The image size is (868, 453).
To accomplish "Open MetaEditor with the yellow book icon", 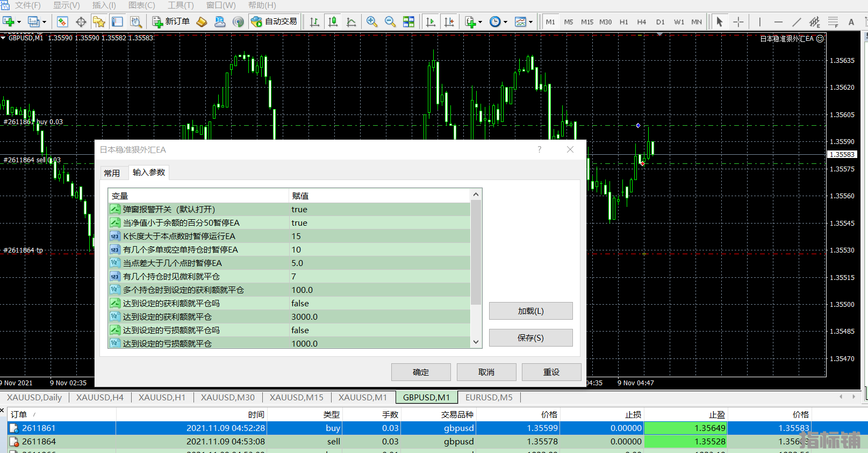I will pos(202,21).
